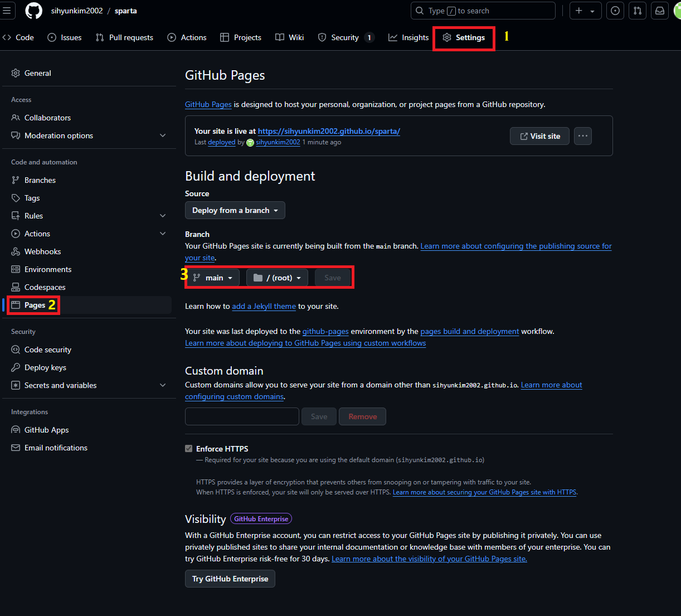681x616 pixels.
Task: Click the Visit site button
Action: point(539,136)
